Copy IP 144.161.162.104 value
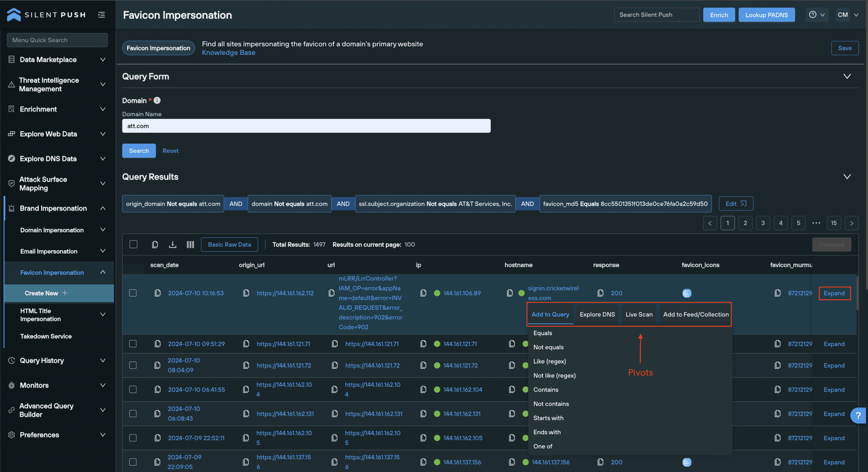The width and height of the screenshot is (868, 472). pos(423,389)
